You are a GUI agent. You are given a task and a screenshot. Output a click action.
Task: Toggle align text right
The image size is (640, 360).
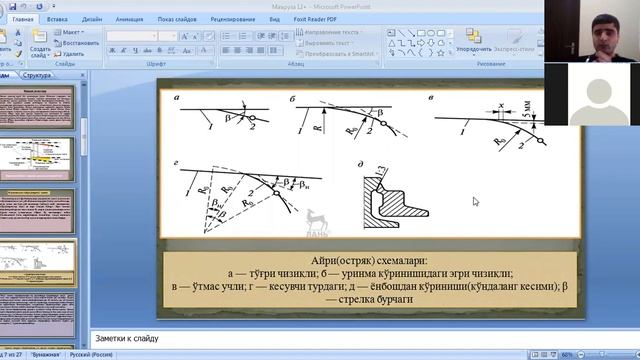[x=249, y=50]
